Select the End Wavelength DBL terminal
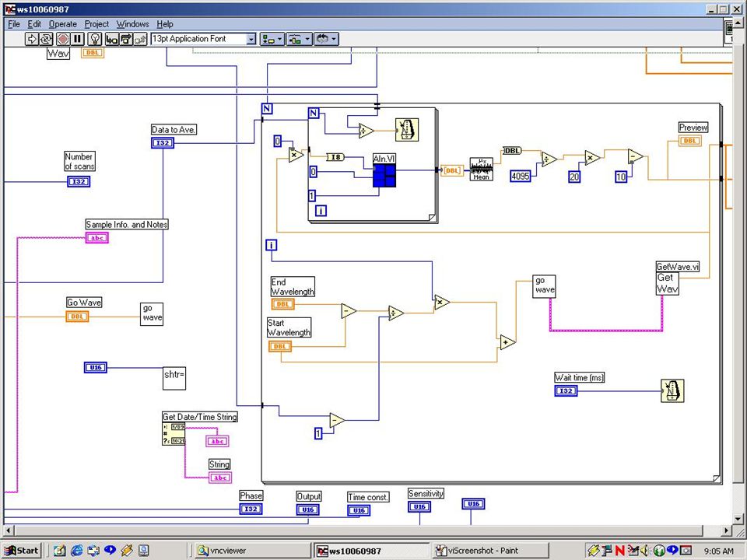 coord(283,304)
